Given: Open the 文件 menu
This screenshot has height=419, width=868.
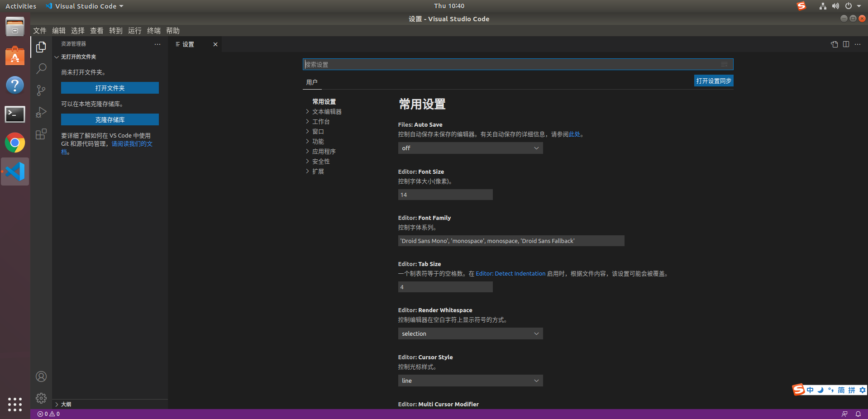Looking at the screenshot, I should click(40, 31).
